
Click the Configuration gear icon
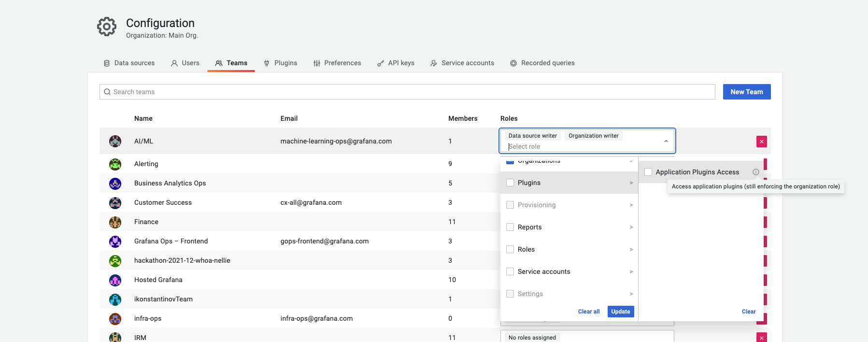pos(107,27)
